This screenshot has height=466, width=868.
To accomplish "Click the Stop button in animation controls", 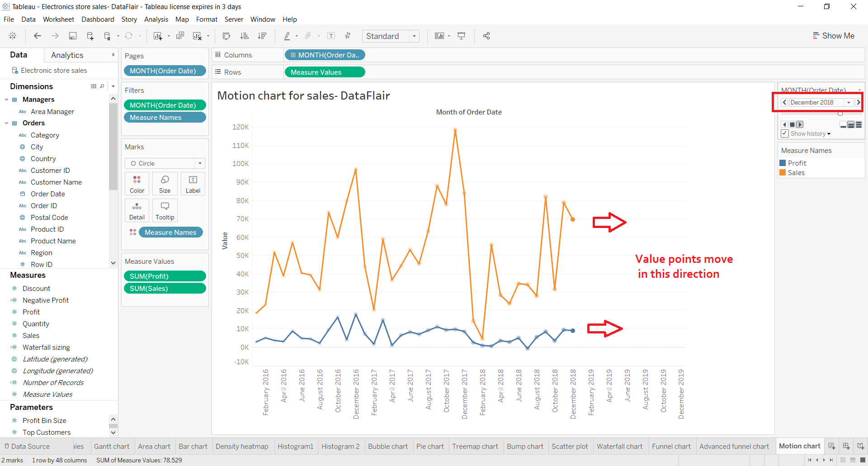I will [792, 124].
